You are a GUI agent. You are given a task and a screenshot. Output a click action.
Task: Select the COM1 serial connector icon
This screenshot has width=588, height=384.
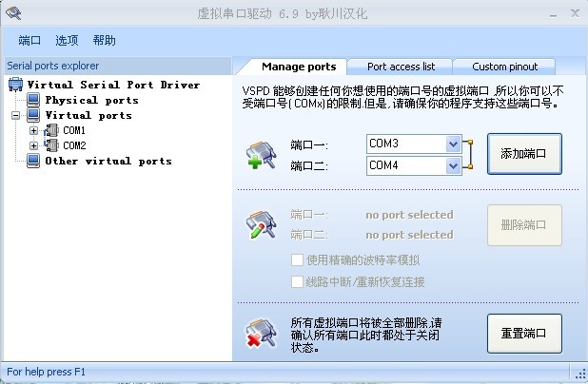coord(51,130)
